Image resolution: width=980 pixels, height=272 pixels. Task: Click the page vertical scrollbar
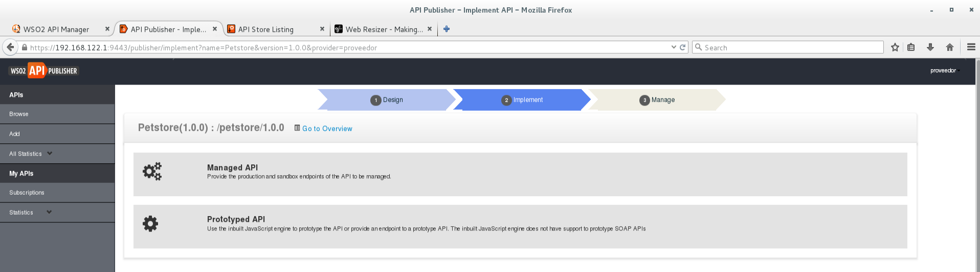pyautogui.click(x=977, y=165)
